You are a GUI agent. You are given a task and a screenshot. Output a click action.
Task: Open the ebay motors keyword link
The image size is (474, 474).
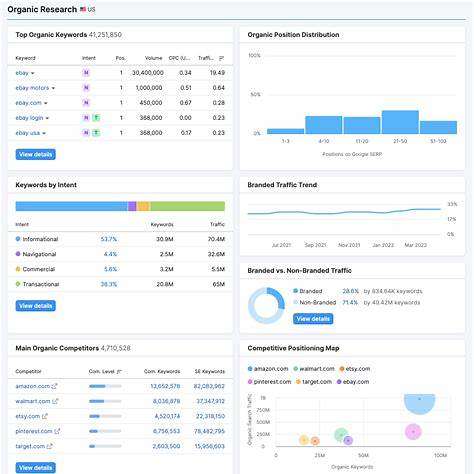click(32, 88)
